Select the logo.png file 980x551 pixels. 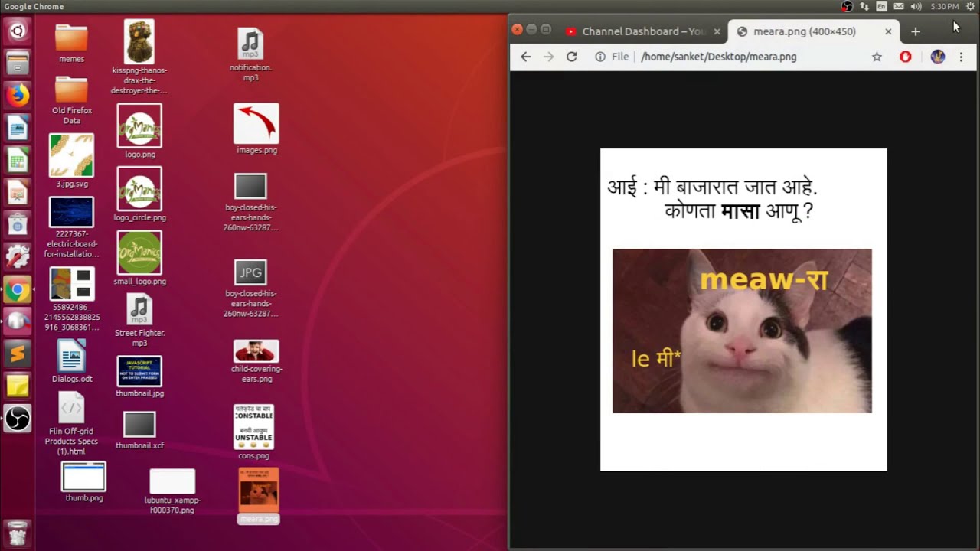[x=139, y=131]
